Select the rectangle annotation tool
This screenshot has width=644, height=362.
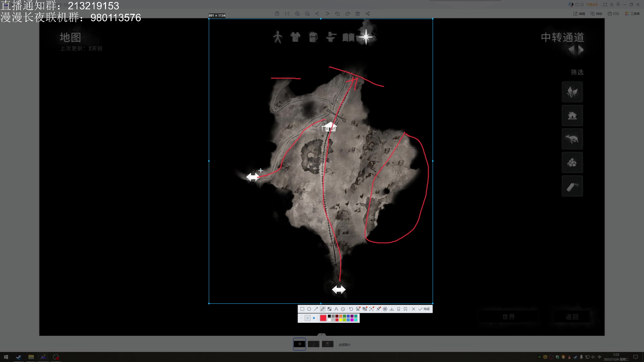coord(302,309)
